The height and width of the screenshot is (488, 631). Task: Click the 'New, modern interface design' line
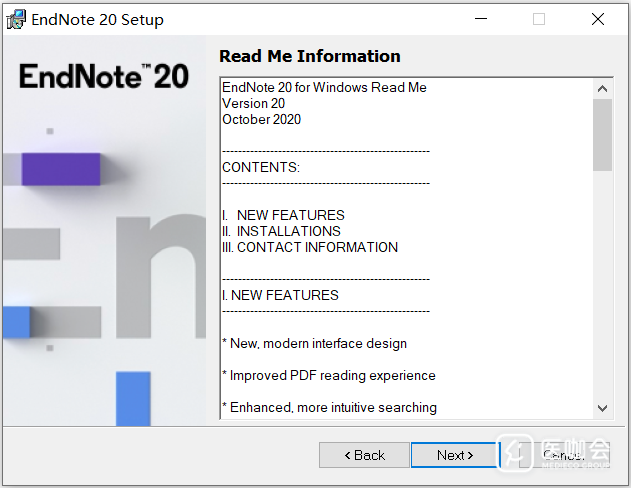point(315,343)
